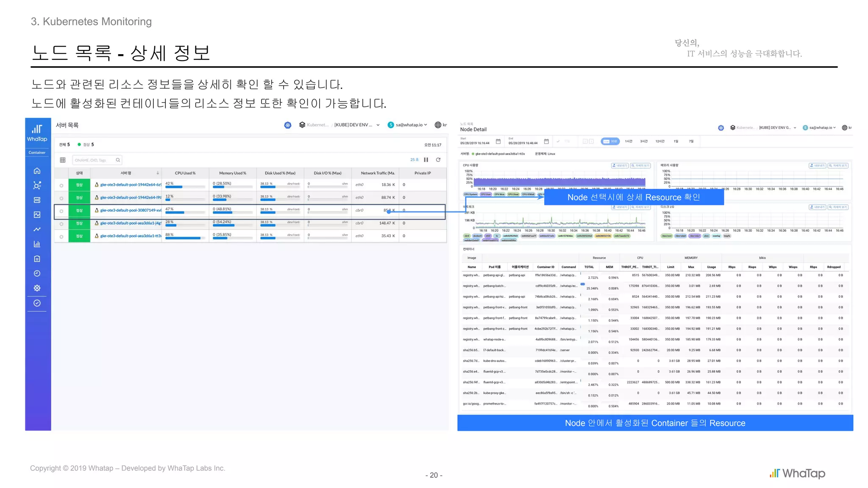
Task: Click the home icon in sidebar
Action: click(x=37, y=171)
